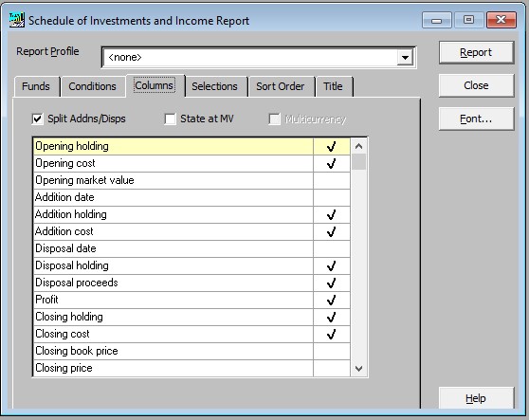The image size is (529, 420).
Task: Go to the Sort Order tab
Action: [x=280, y=86]
